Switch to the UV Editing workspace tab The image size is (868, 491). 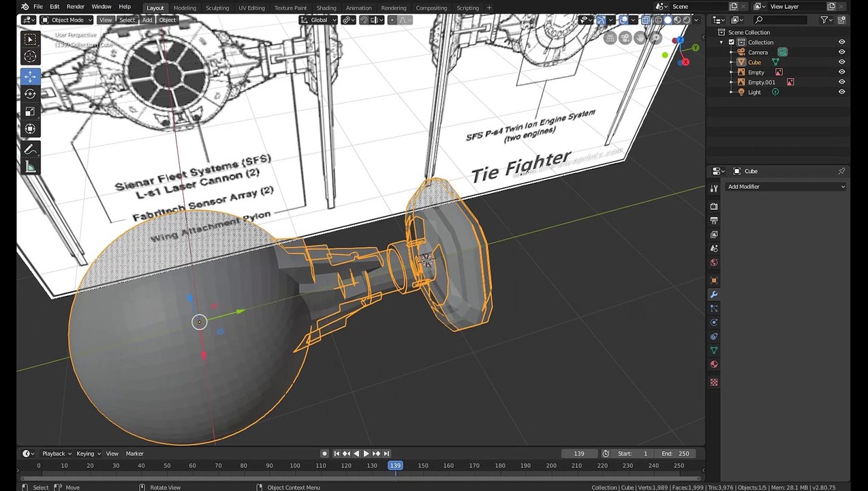click(x=251, y=8)
